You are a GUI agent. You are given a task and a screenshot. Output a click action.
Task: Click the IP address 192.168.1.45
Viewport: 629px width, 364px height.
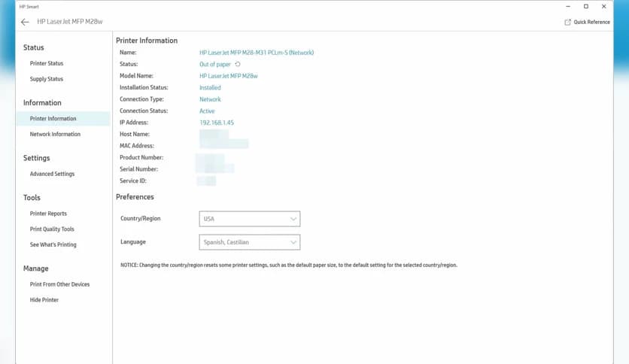tap(217, 123)
